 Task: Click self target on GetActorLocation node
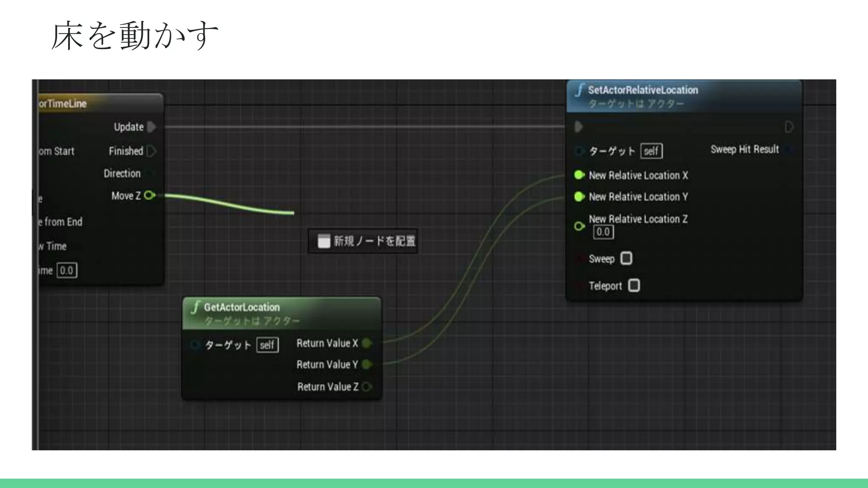tap(267, 345)
